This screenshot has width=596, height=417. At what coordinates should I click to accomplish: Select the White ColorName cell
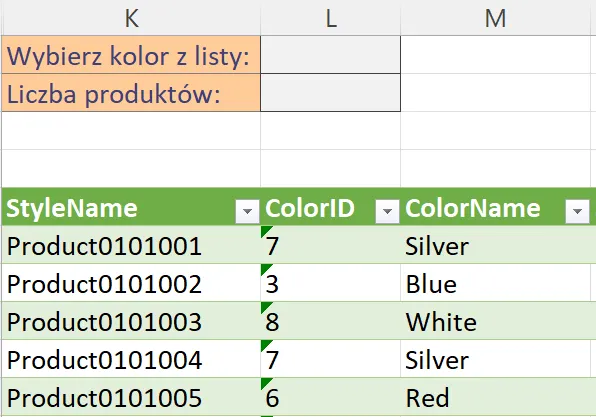click(x=498, y=321)
